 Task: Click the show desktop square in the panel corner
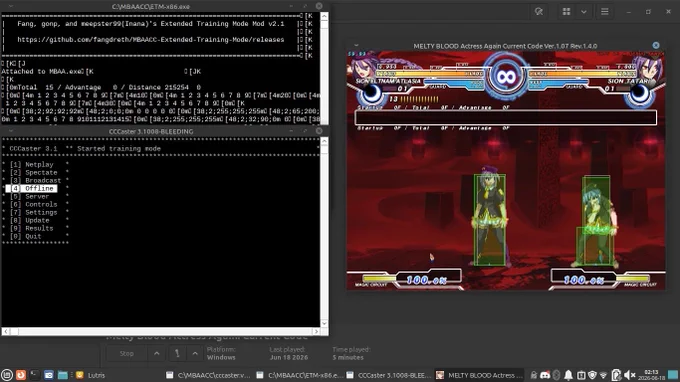click(x=673, y=375)
